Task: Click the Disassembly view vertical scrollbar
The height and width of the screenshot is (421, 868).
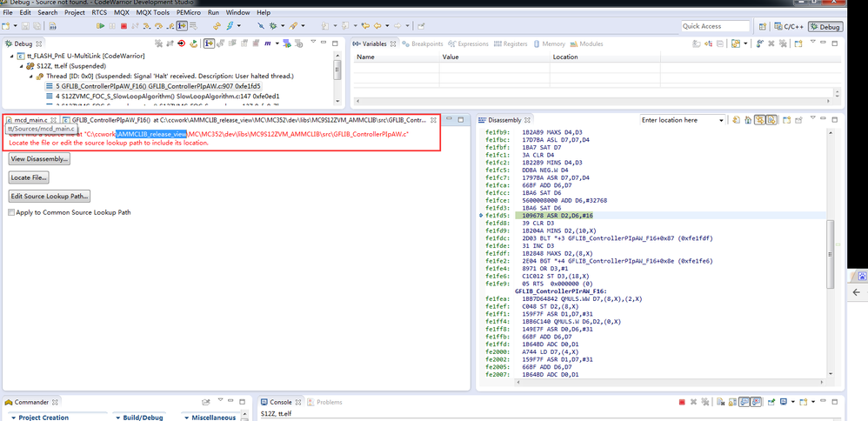Action: click(831, 252)
